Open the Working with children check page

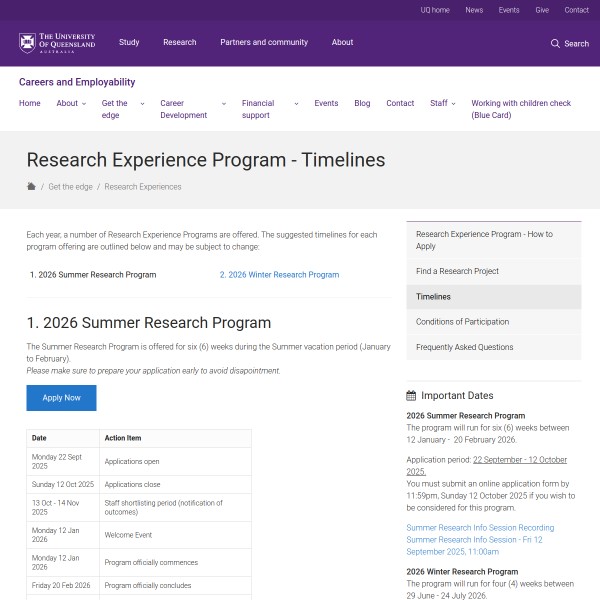tap(521, 109)
